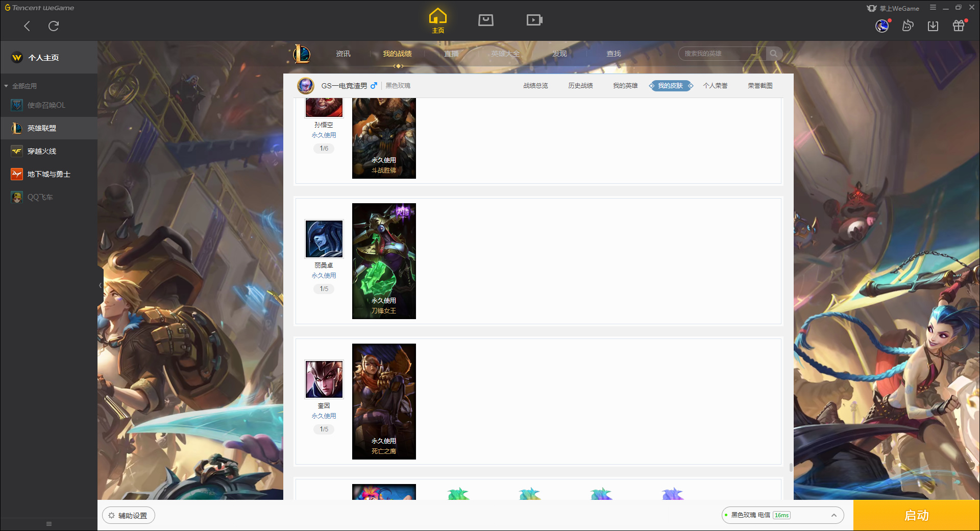The height and width of the screenshot is (531, 980).
Task: Click the 掌上WeGame mobile link
Action: 893,8
